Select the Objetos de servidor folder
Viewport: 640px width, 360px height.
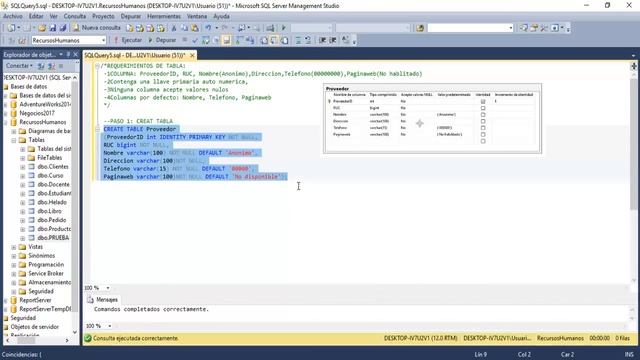coord(34,327)
